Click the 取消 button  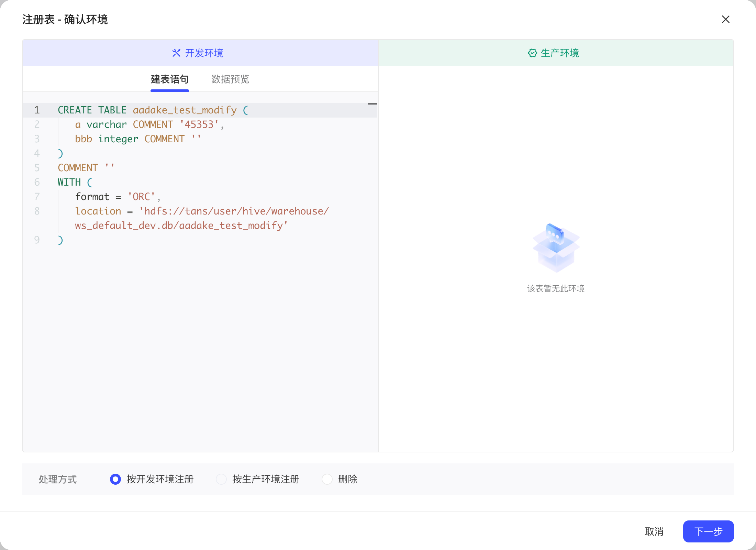pyautogui.click(x=654, y=531)
